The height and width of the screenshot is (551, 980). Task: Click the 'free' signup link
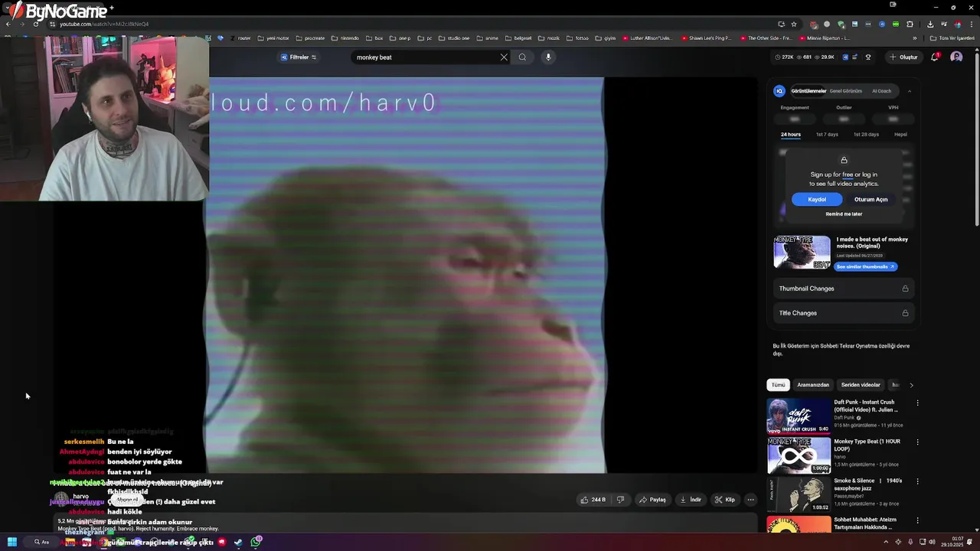(848, 174)
